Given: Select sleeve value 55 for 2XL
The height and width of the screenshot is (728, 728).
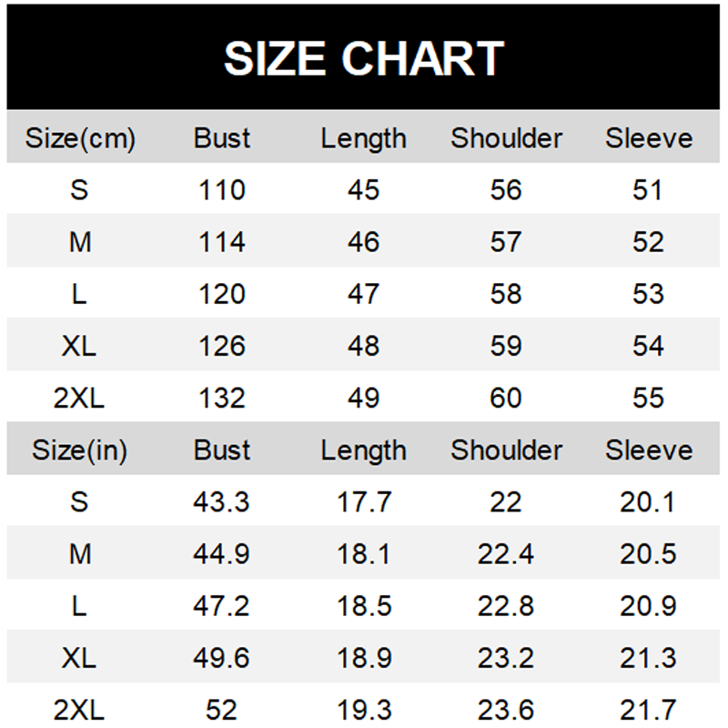Looking at the screenshot, I should [648, 398].
